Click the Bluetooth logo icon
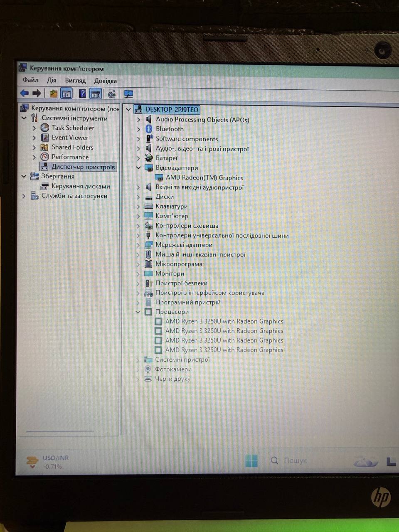The width and height of the screenshot is (399, 532). (x=149, y=129)
